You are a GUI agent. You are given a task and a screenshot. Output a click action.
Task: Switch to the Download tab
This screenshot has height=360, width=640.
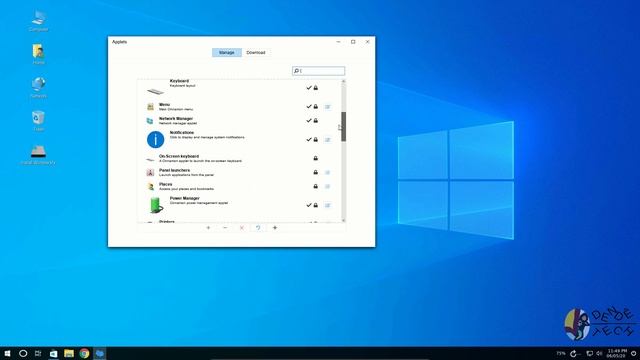click(256, 53)
